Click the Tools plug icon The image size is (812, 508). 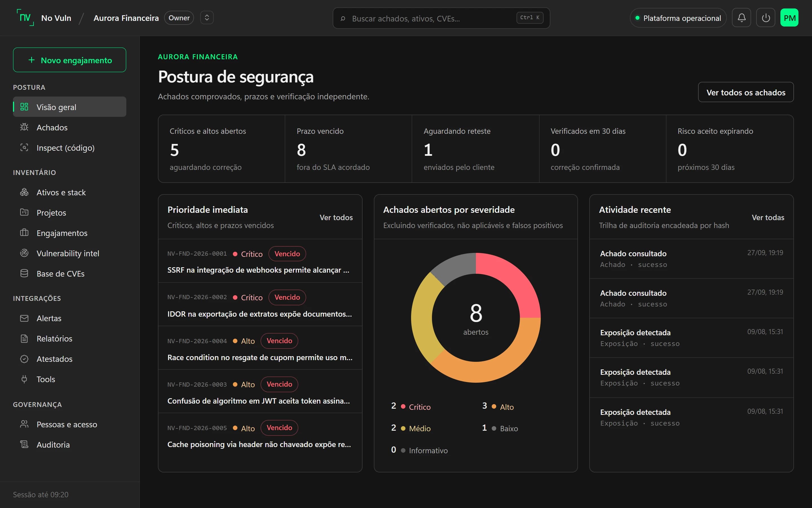24,379
